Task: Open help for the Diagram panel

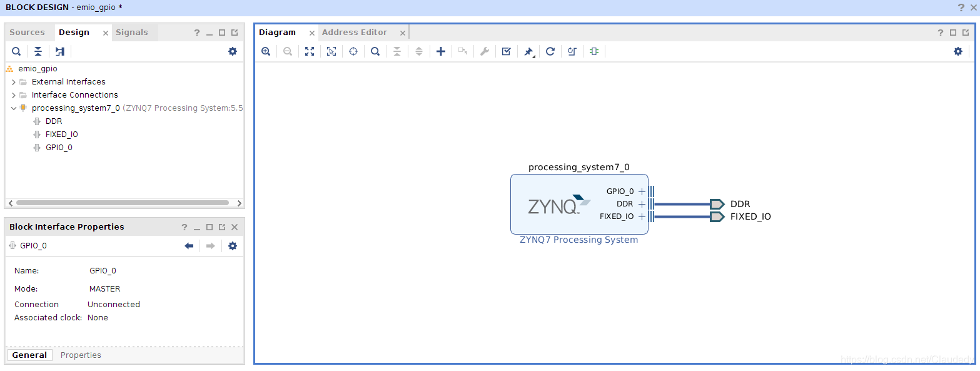Action: [940, 33]
